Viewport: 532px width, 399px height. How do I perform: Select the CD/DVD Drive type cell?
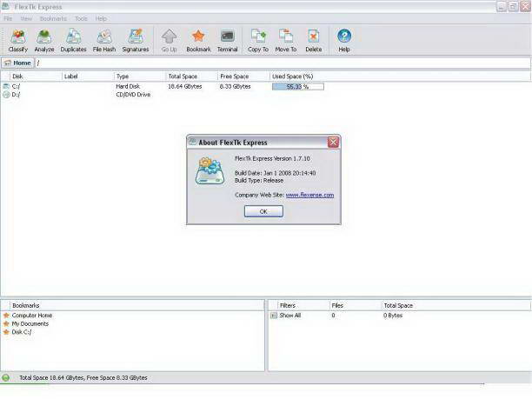pos(133,95)
